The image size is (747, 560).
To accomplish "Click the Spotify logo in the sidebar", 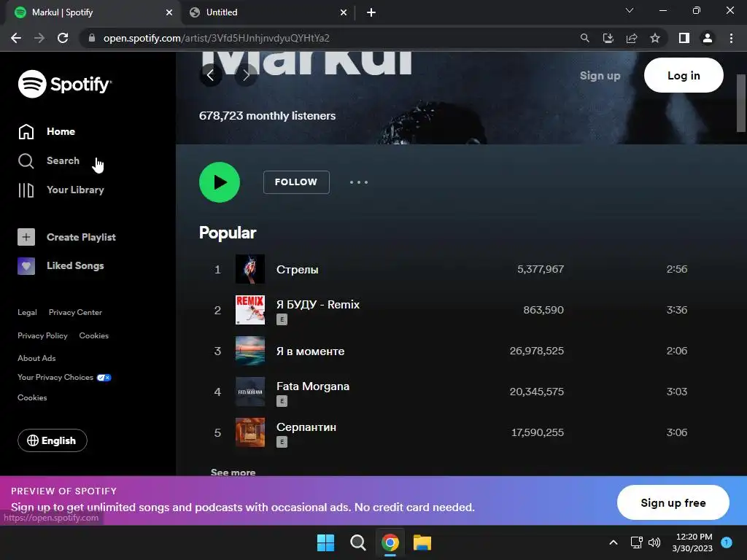I will pyautogui.click(x=65, y=85).
